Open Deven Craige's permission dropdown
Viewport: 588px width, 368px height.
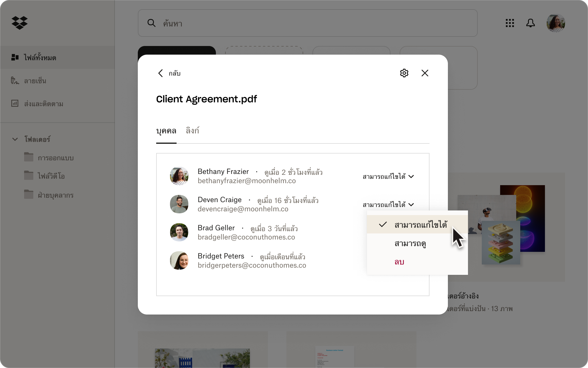click(388, 204)
